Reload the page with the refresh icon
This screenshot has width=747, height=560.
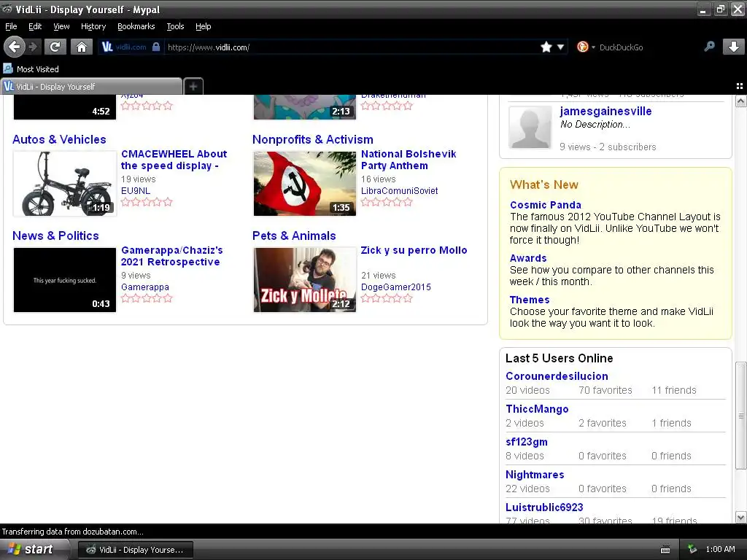click(x=55, y=47)
